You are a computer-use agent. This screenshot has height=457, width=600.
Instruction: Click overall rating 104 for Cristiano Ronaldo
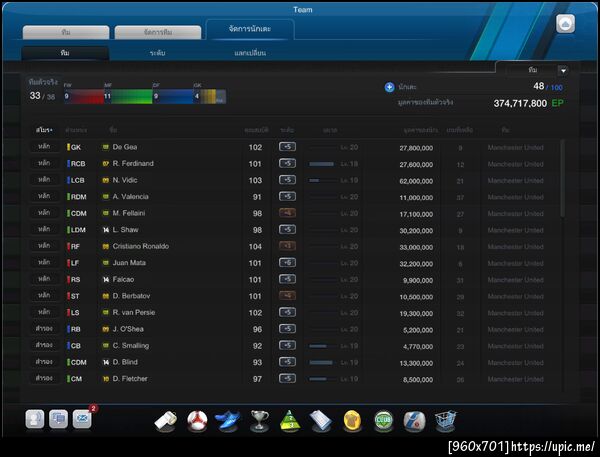pos(255,246)
